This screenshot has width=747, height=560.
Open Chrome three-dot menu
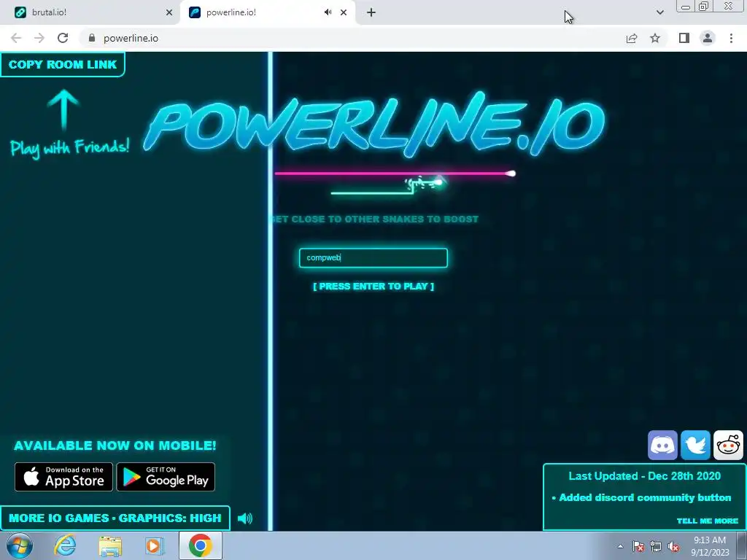pos(731,38)
